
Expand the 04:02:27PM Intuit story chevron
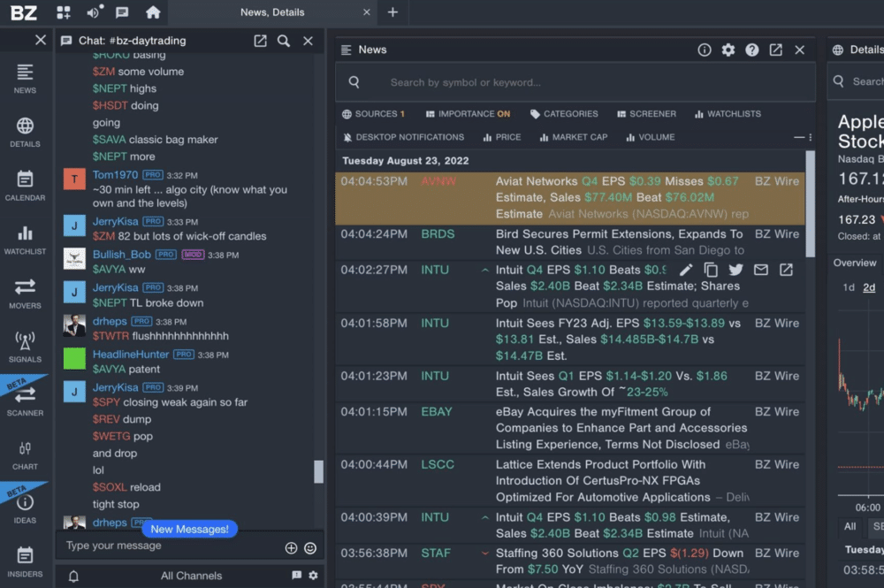[x=484, y=270]
